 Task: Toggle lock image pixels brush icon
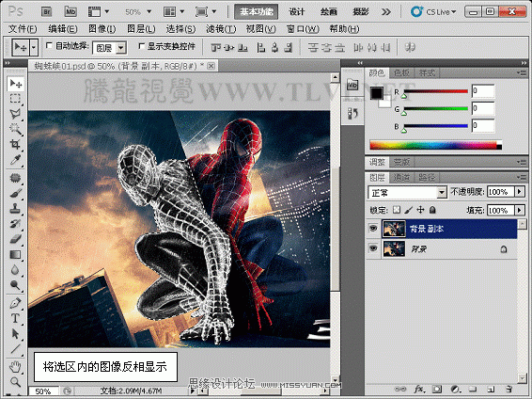pyautogui.click(x=409, y=210)
